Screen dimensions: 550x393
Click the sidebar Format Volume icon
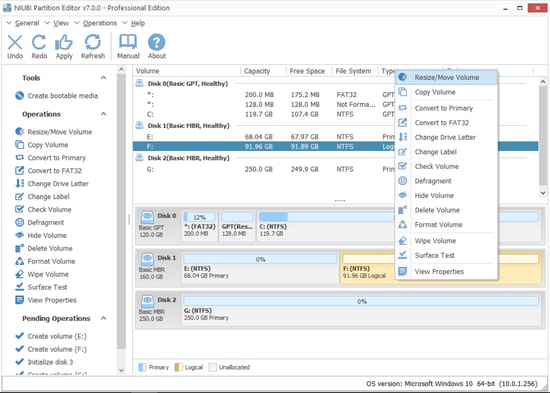coord(20,261)
